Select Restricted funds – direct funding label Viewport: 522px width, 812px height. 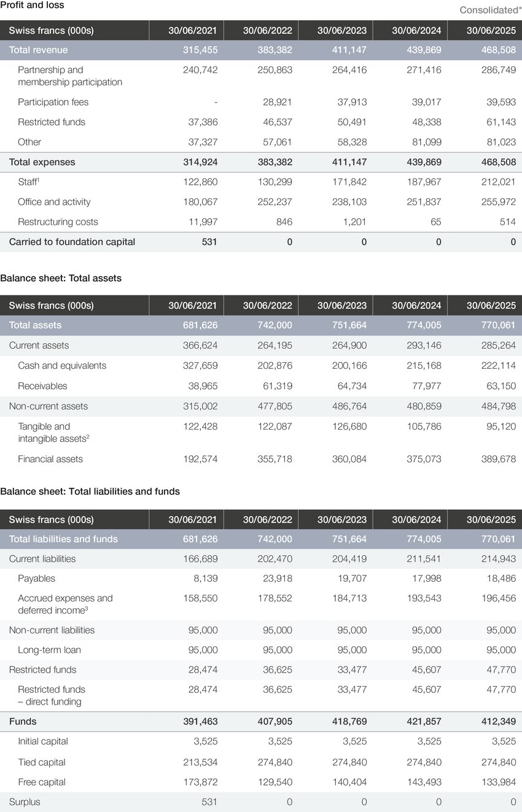(52, 695)
